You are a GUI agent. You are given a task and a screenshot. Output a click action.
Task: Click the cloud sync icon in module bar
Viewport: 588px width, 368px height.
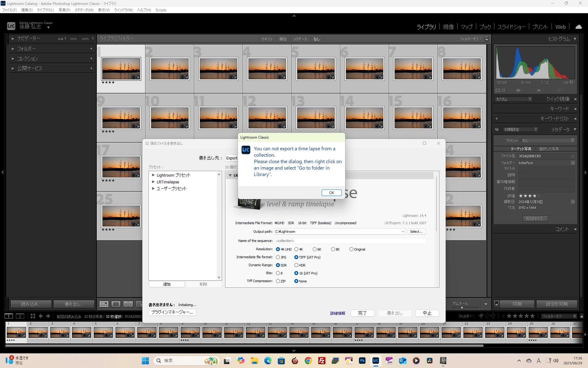point(578,27)
